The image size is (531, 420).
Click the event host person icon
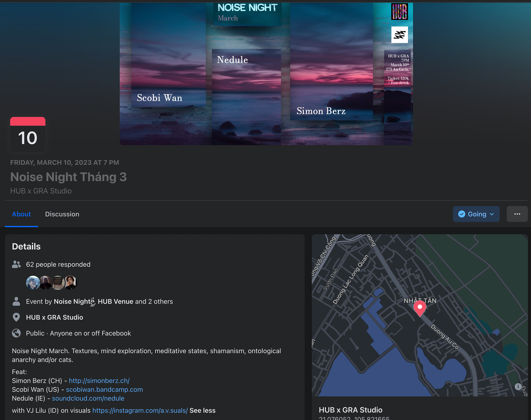16,302
